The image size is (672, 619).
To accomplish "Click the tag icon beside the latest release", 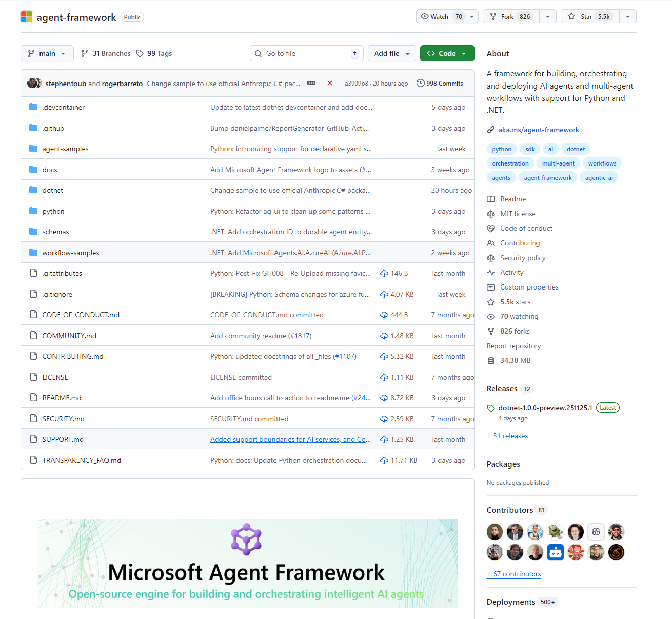I will click(491, 408).
